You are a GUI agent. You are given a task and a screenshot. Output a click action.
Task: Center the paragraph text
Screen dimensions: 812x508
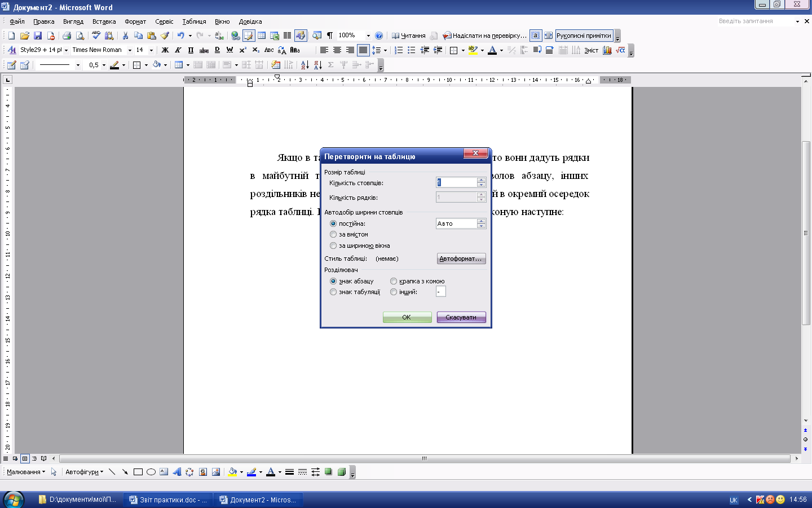[337, 50]
